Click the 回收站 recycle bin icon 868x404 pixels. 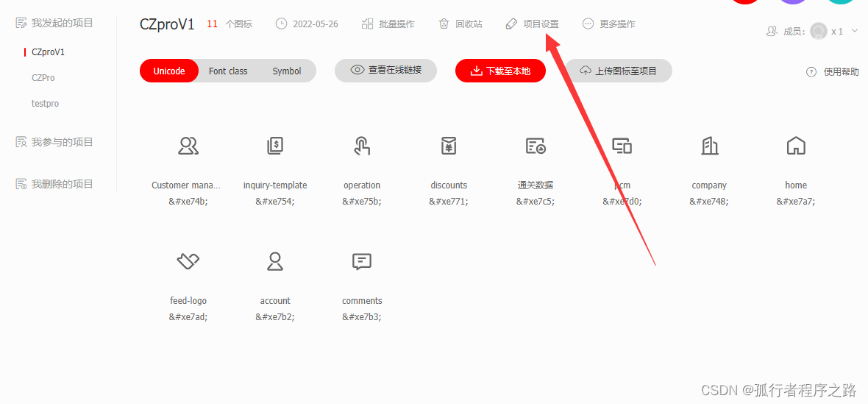tap(444, 24)
